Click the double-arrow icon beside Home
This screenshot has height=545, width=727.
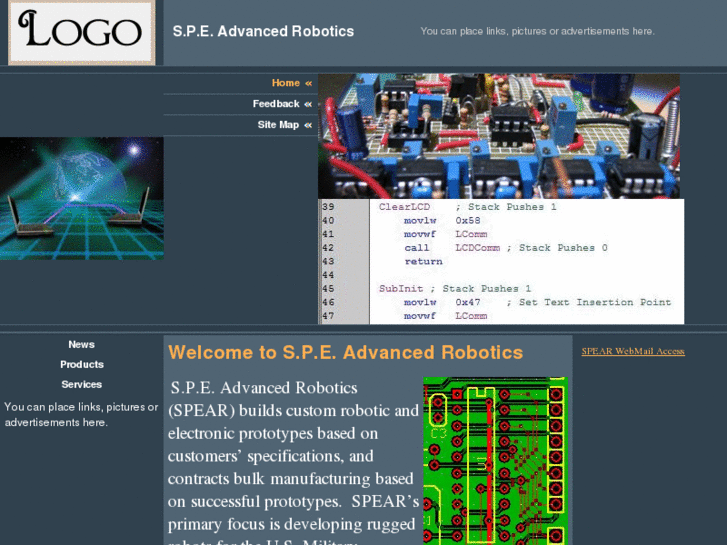pos(308,83)
